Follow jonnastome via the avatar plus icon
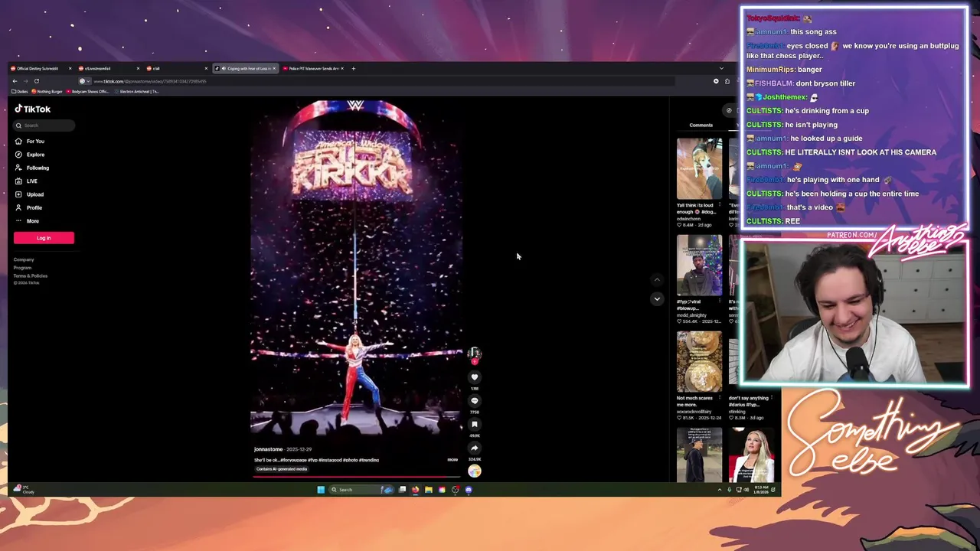The image size is (980, 551). 474,361
